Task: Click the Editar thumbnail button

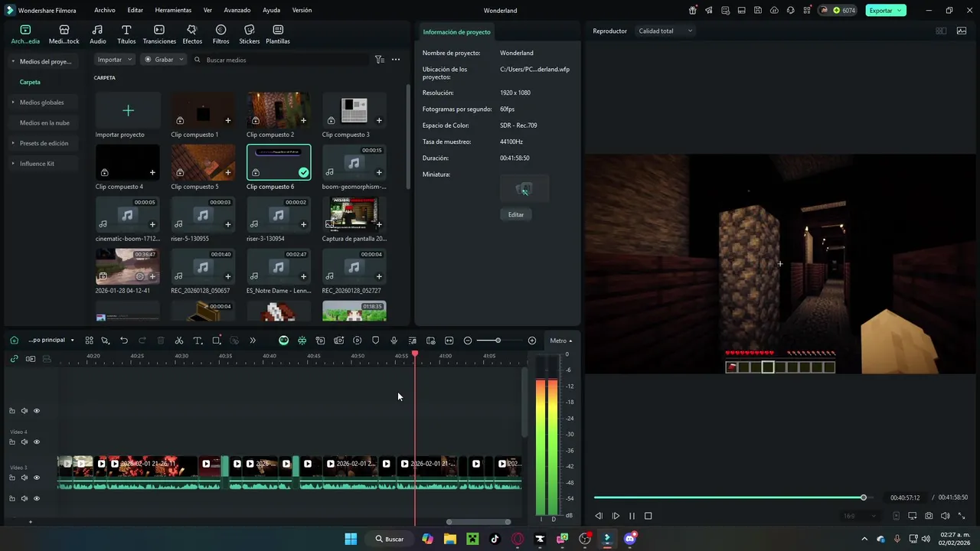Action: tap(516, 214)
